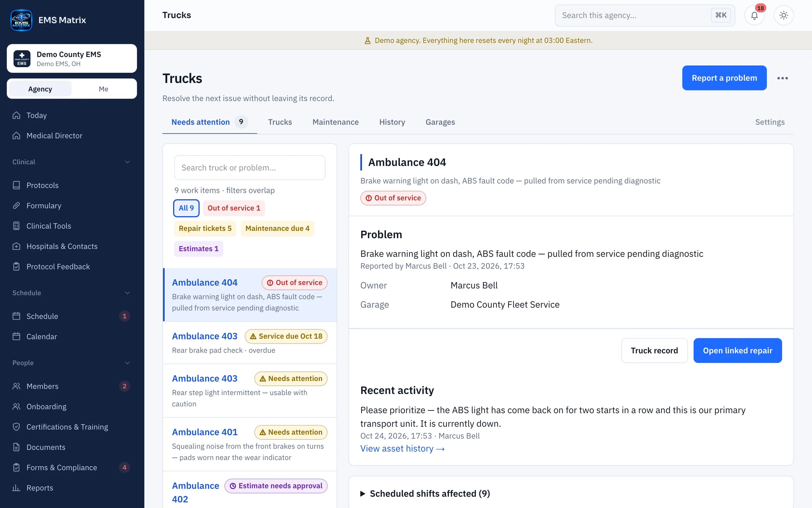812x508 pixels.
Task: Open the notifications bell icon
Action: [x=754, y=16]
